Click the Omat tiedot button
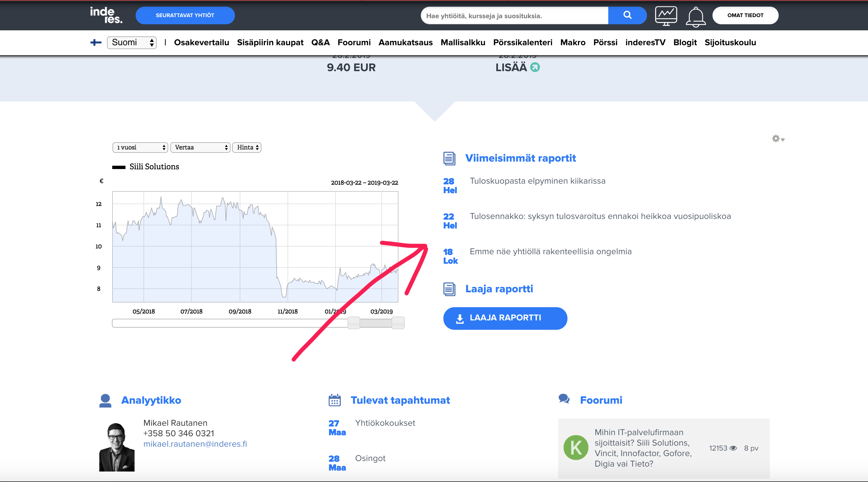 tap(745, 15)
